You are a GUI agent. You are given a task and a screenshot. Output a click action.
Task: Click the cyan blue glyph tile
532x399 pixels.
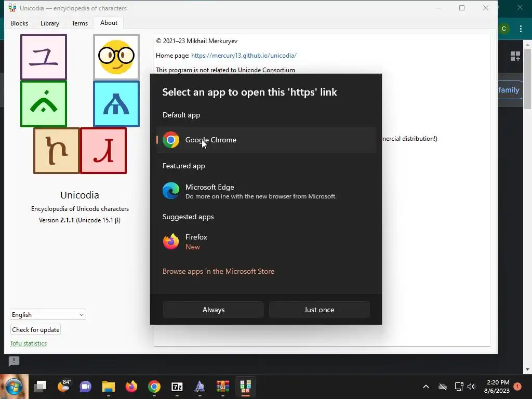pyautogui.click(x=116, y=104)
